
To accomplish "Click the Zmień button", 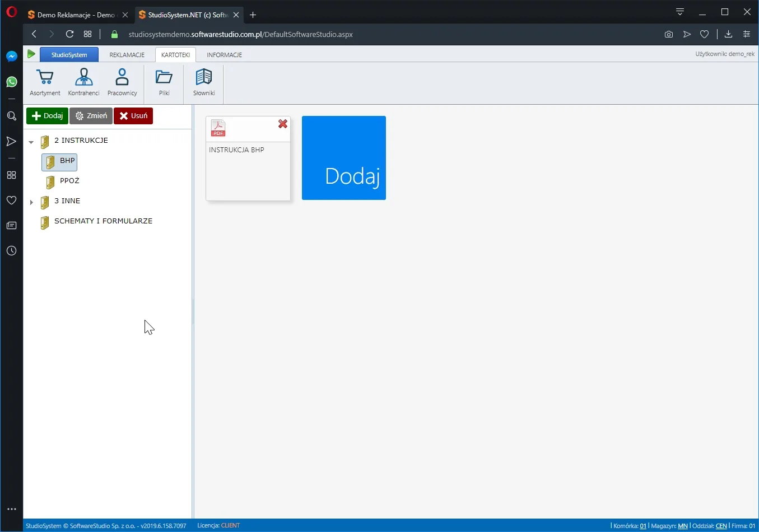I will [x=91, y=116].
